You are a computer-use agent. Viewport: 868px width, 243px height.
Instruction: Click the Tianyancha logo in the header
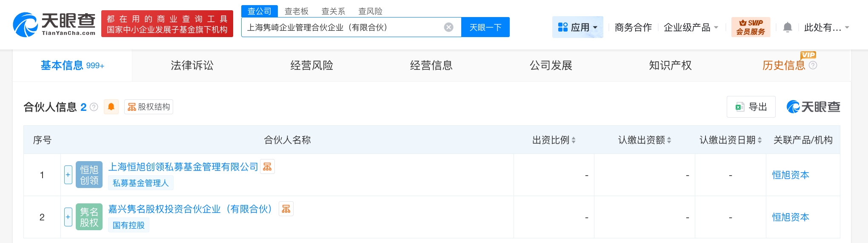point(54,24)
